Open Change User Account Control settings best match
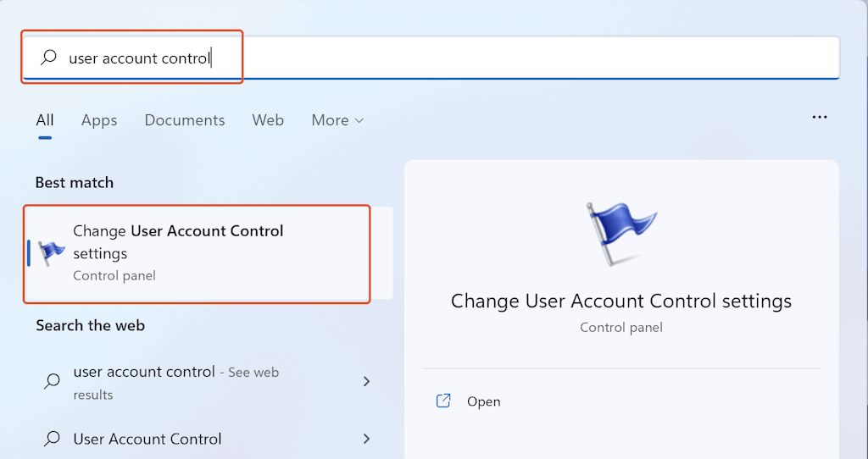 point(209,253)
